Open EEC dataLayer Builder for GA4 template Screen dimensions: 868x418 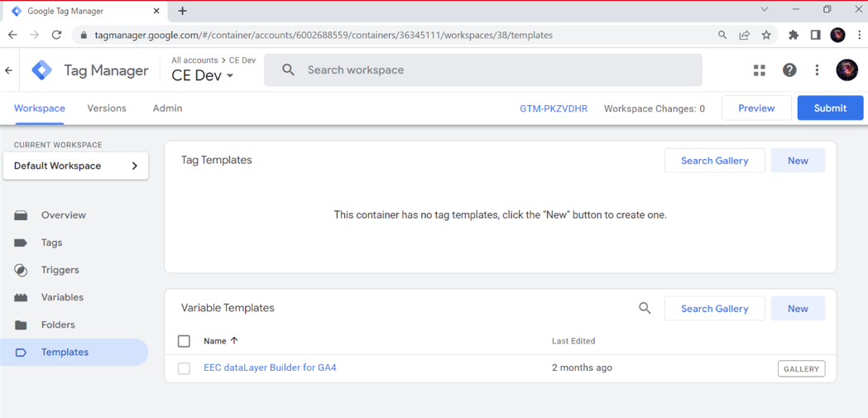click(x=270, y=367)
